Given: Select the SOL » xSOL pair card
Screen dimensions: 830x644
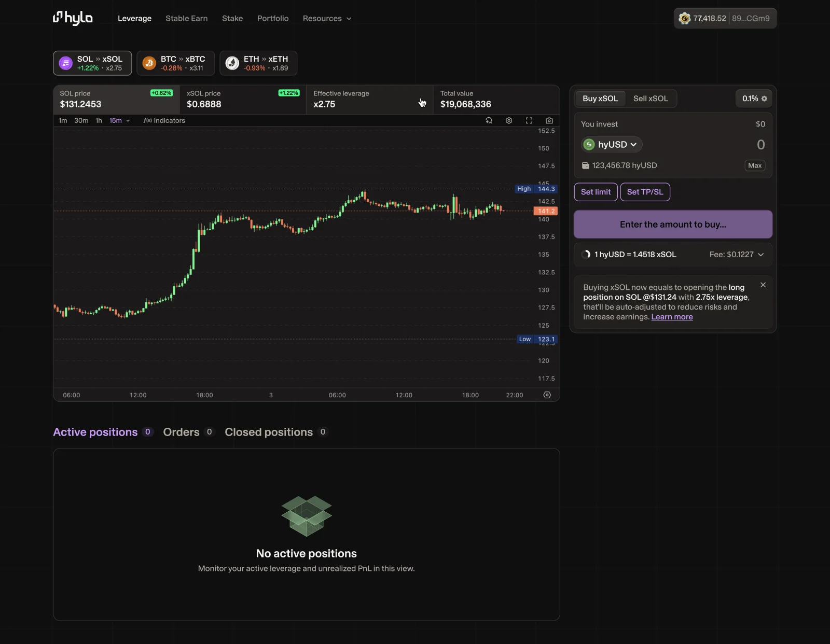Looking at the screenshot, I should pos(92,63).
